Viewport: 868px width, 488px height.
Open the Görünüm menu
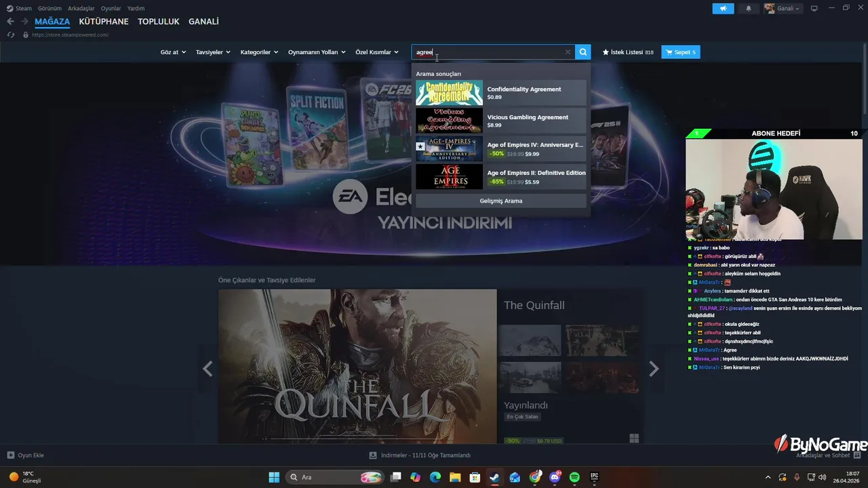(50, 9)
